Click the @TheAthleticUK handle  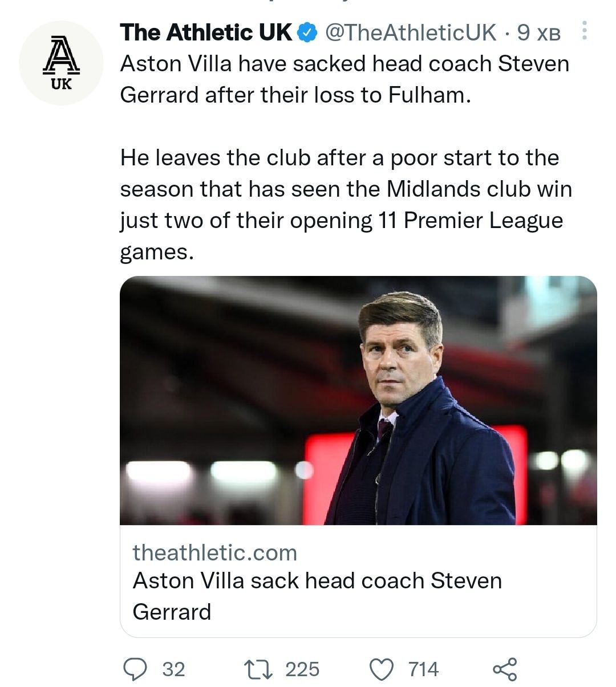point(410,33)
